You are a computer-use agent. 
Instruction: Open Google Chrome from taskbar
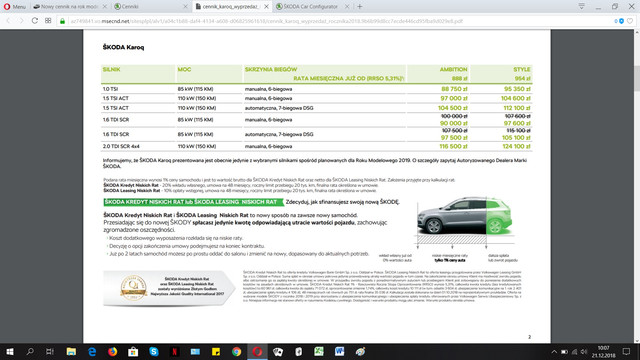236,351
